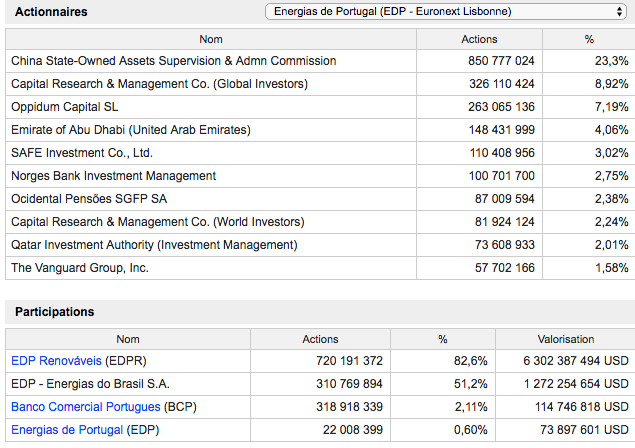Open the EDP Renováveis link
This screenshot has height=448, width=635.
56,361
